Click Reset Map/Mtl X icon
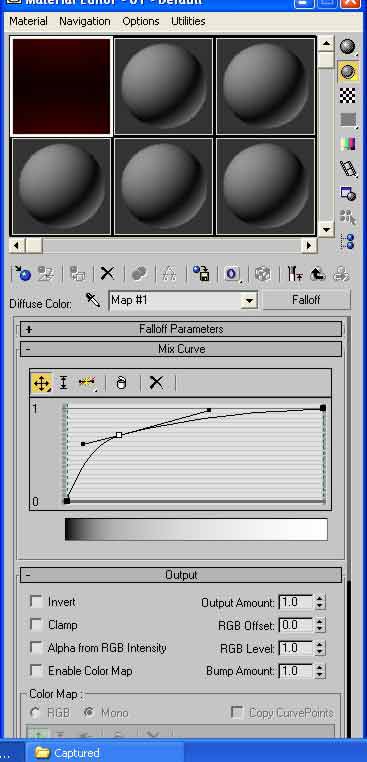The image size is (367, 762). click(x=107, y=274)
